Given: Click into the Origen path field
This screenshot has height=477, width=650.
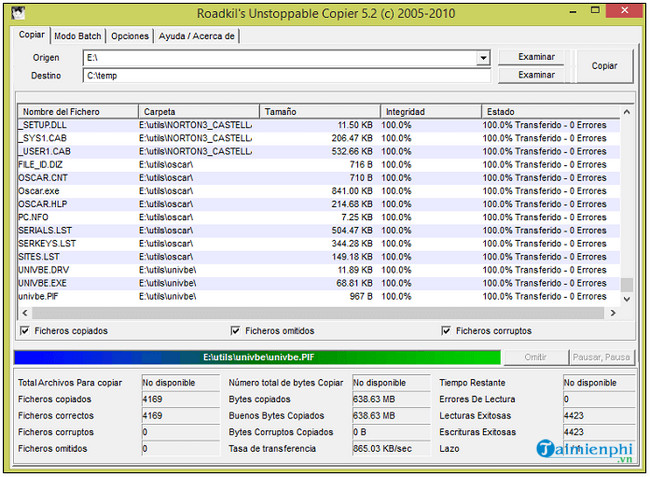Looking at the screenshot, I should [x=280, y=58].
